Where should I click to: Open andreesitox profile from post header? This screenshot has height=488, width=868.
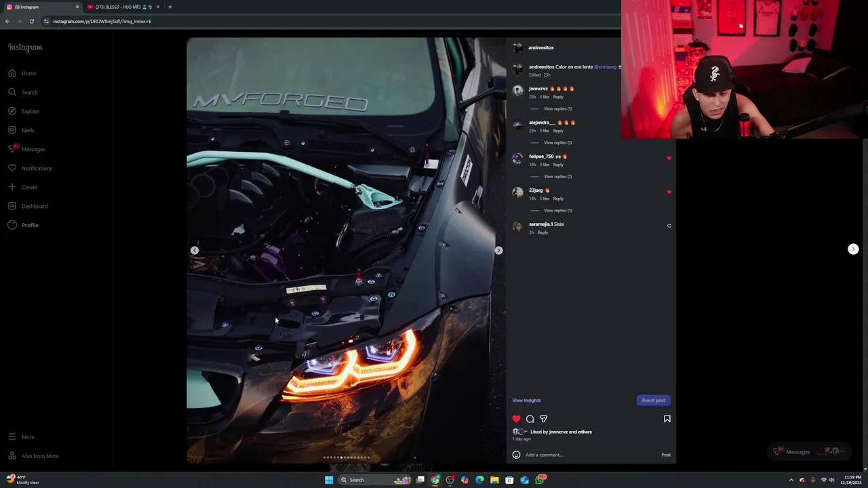click(x=541, y=47)
